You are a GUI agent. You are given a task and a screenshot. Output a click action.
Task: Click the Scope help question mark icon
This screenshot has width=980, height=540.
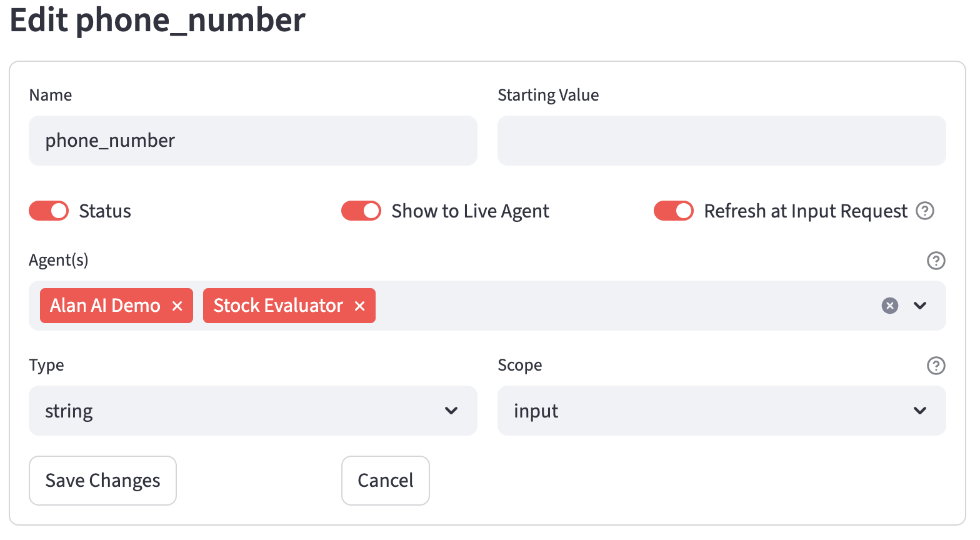click(x=936, y=366)
